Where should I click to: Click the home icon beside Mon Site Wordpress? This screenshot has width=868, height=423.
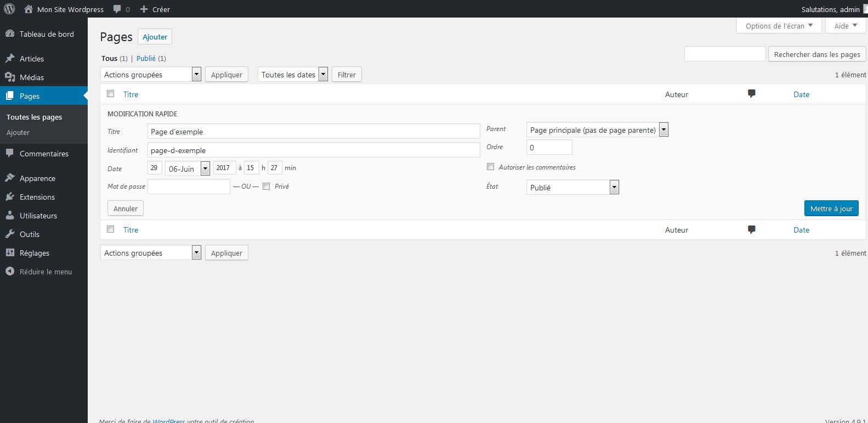pos(29,9)
